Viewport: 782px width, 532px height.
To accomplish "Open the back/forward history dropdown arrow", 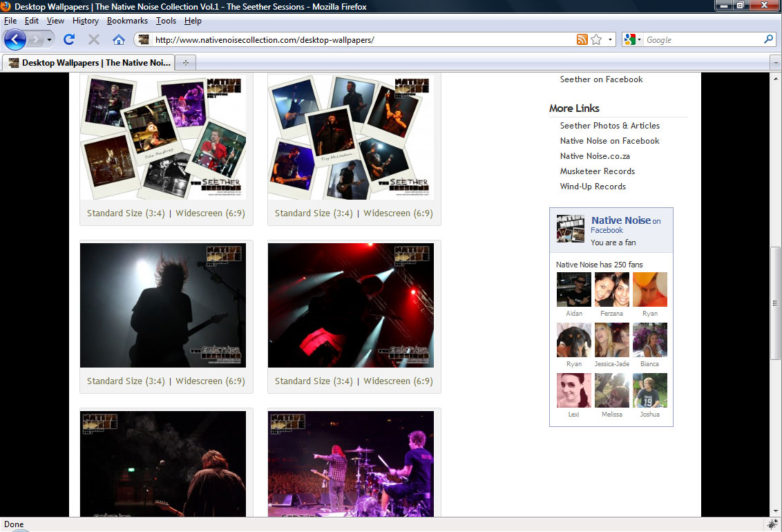I will tap(49, 40).
